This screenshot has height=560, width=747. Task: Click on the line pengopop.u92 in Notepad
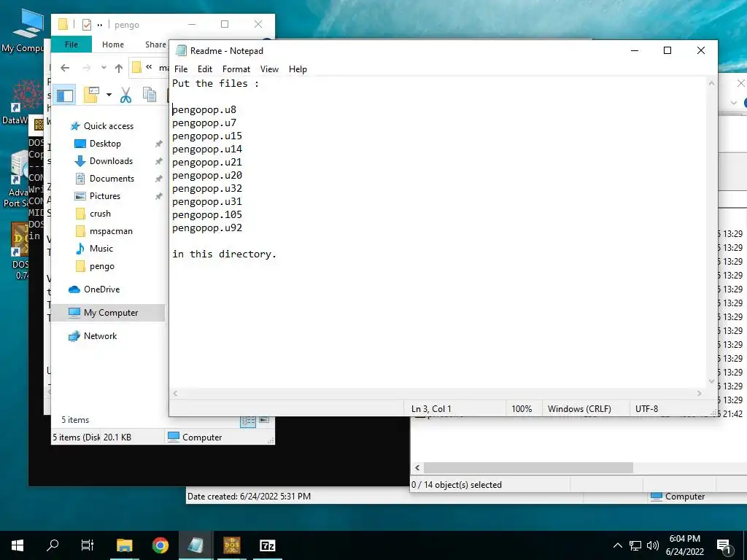[x=206, y=228]
